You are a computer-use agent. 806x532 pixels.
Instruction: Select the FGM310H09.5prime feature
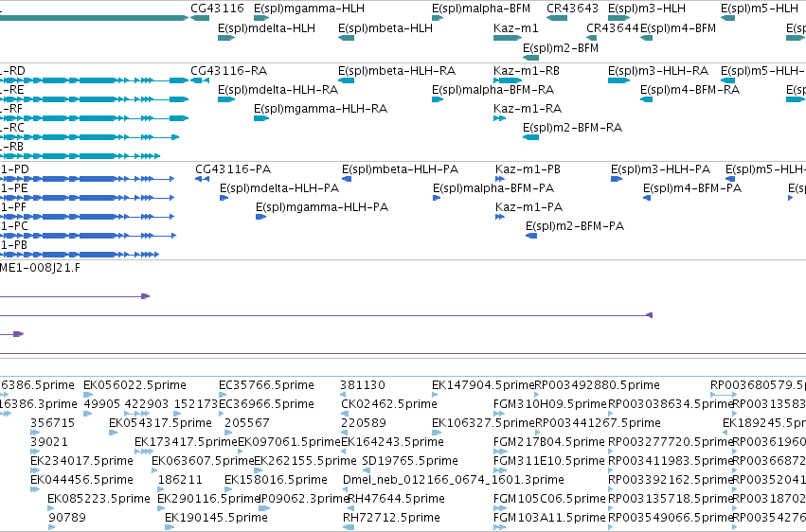498,414
